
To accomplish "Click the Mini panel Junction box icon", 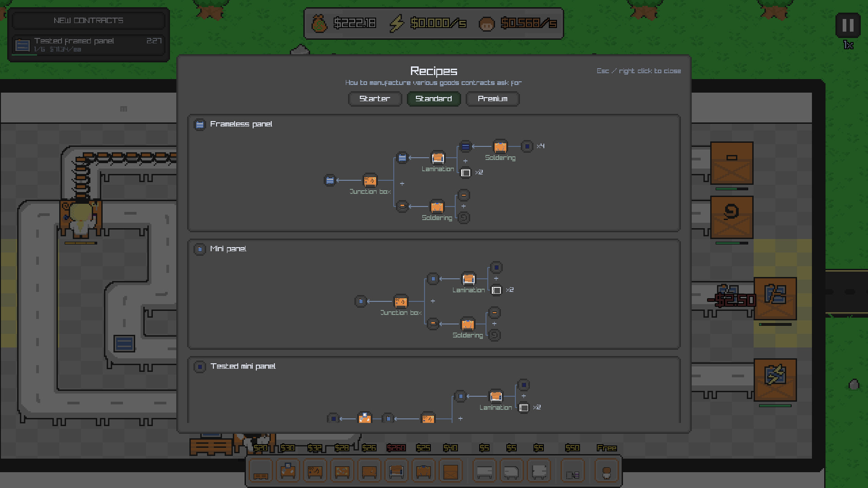I will (x=401, y=301).
